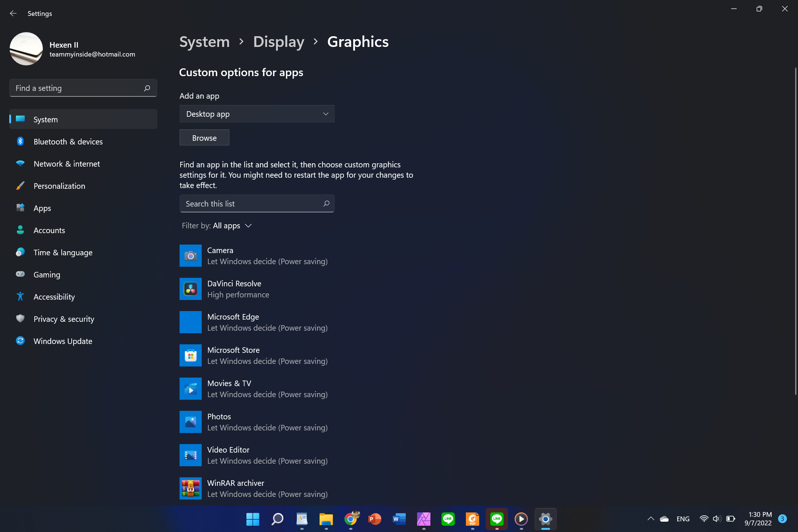
Task: Open taskbar Search
Action: [277, 519]
